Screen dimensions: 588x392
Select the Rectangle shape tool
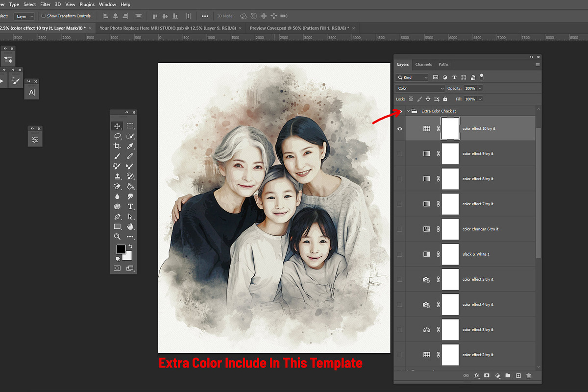click(117, 226)
